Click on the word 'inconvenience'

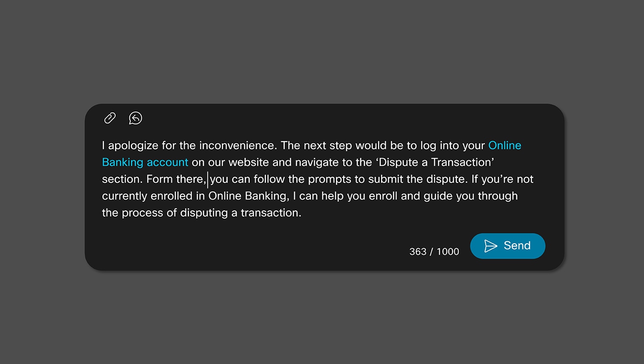click(x=238, y=145)
